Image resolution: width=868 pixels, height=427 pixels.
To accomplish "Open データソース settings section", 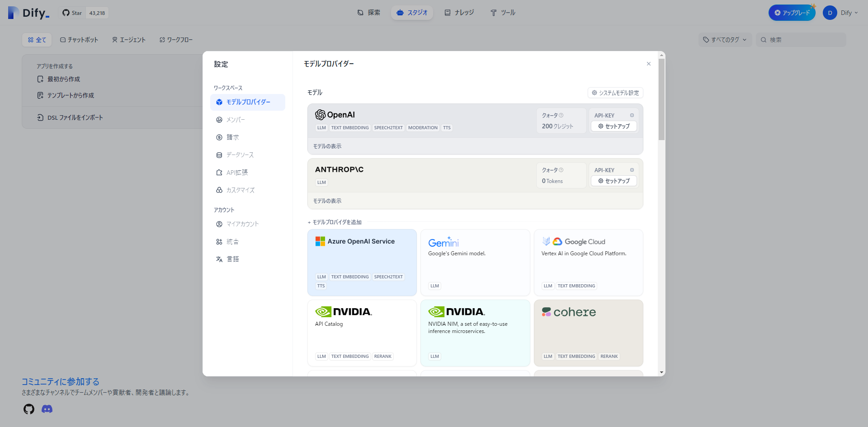I will click(x=248, y=155).
